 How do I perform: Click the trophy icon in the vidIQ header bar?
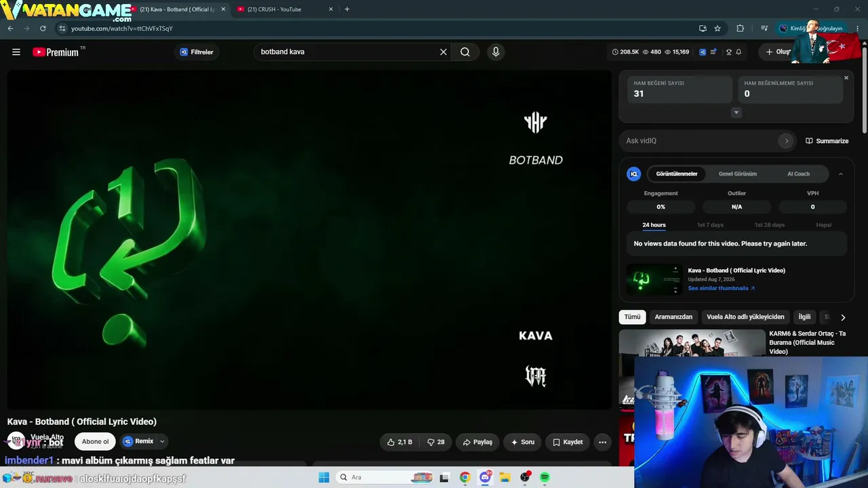tap(729, 52)
